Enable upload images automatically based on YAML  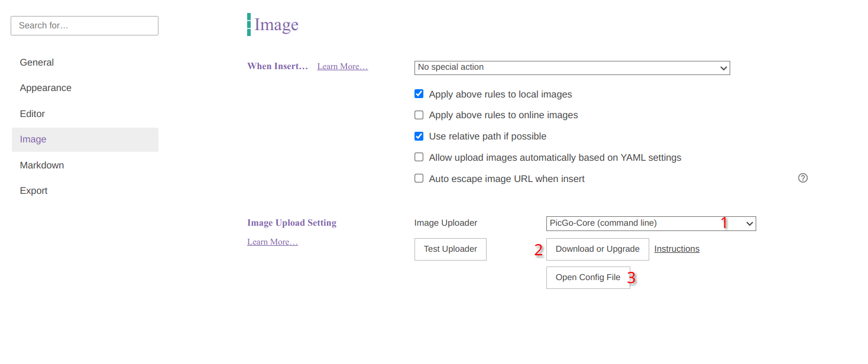[x=419, y=157]
